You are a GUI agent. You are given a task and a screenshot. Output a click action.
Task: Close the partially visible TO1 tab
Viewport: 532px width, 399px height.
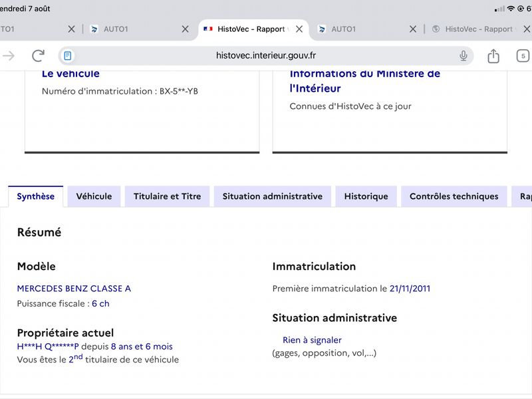point(71,29)
